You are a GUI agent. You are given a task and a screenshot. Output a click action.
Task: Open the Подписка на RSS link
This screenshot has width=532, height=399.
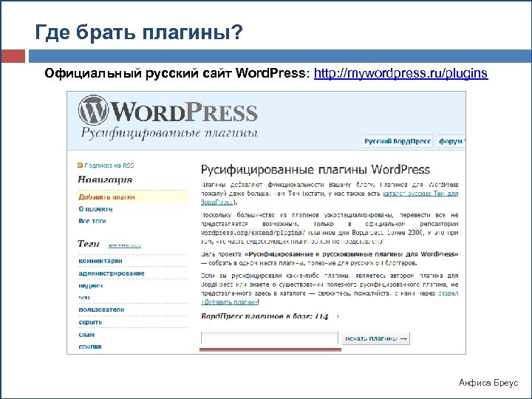[109, 166]
